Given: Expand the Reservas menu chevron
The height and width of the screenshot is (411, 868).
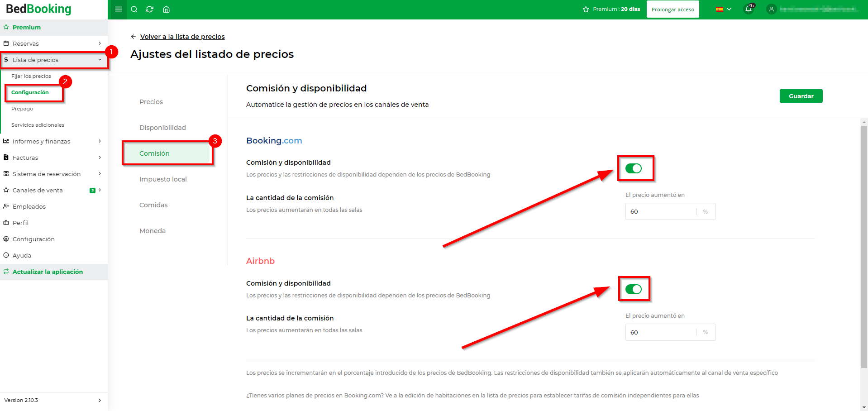Looking at the screenshot, I should [x=100, y=43].
